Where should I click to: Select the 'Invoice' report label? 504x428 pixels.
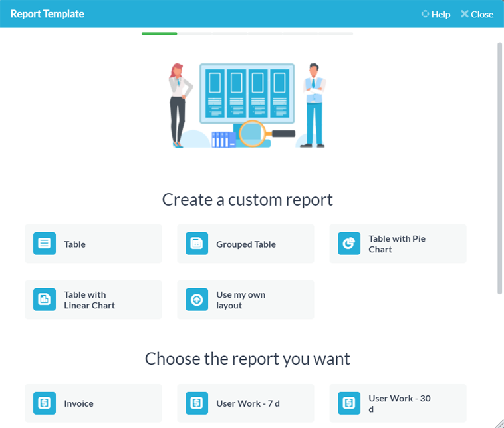click(x=78, y=403)
